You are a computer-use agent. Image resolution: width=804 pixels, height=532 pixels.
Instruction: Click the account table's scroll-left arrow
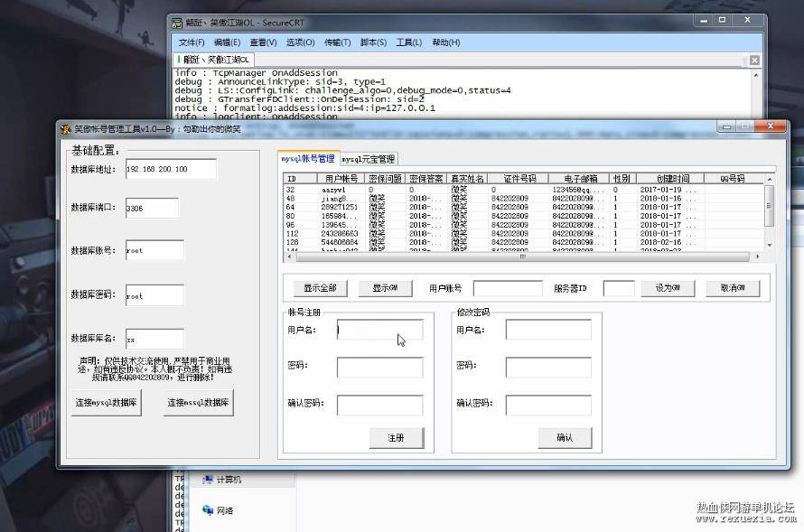290,257
